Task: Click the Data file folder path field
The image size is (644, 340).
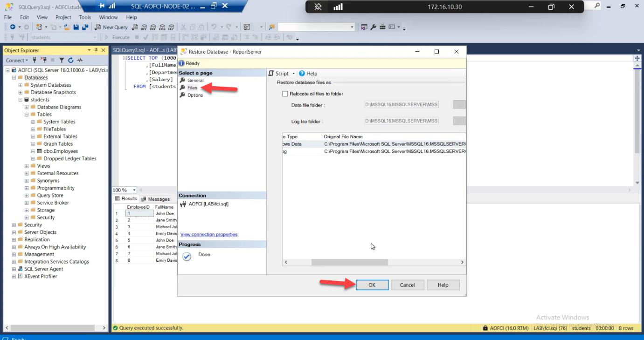Action: coord(401,105)
